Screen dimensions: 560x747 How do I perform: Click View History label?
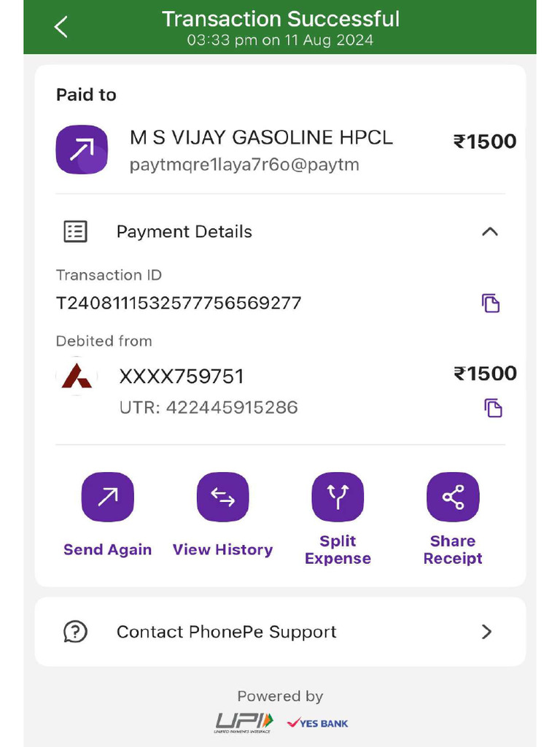click(x=222, y=550)
